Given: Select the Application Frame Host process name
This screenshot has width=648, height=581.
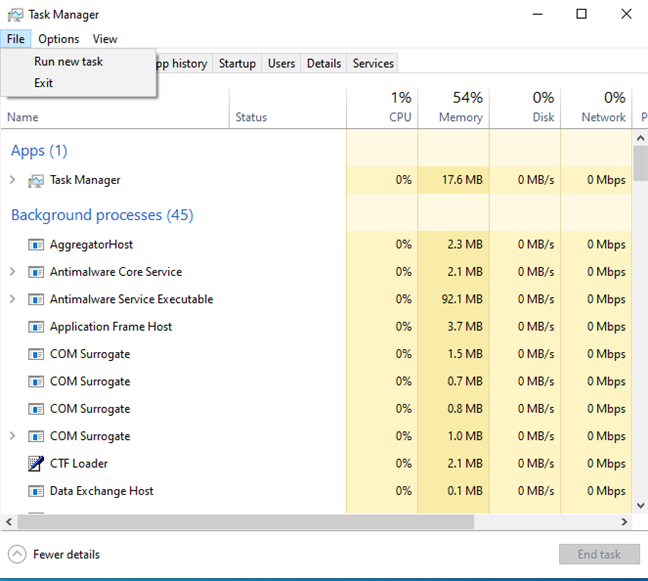Looking at the screenshot, I should pos(111,327).
